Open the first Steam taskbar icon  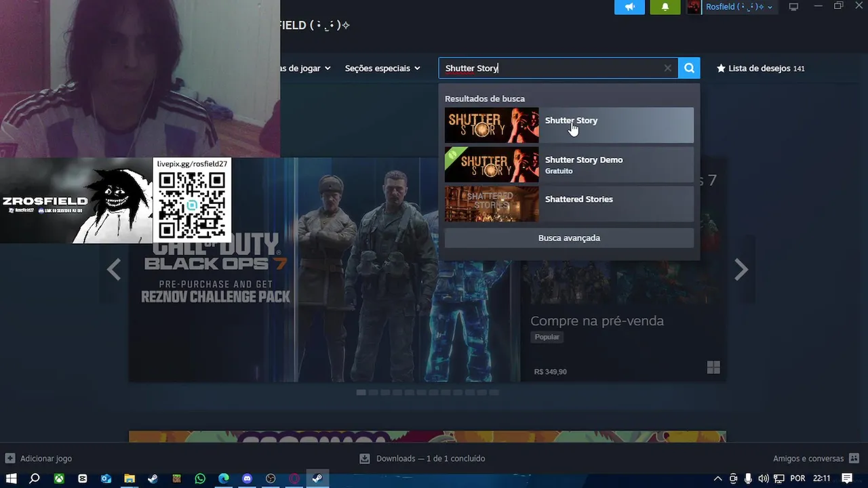click(153, 479)
